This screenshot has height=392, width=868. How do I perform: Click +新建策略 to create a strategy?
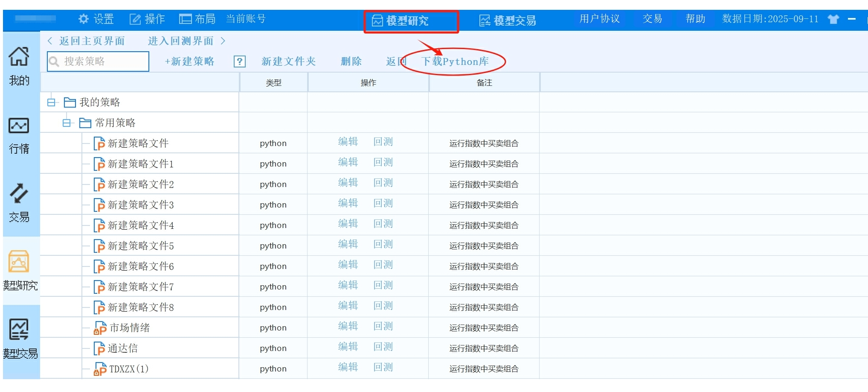(189, 61)
